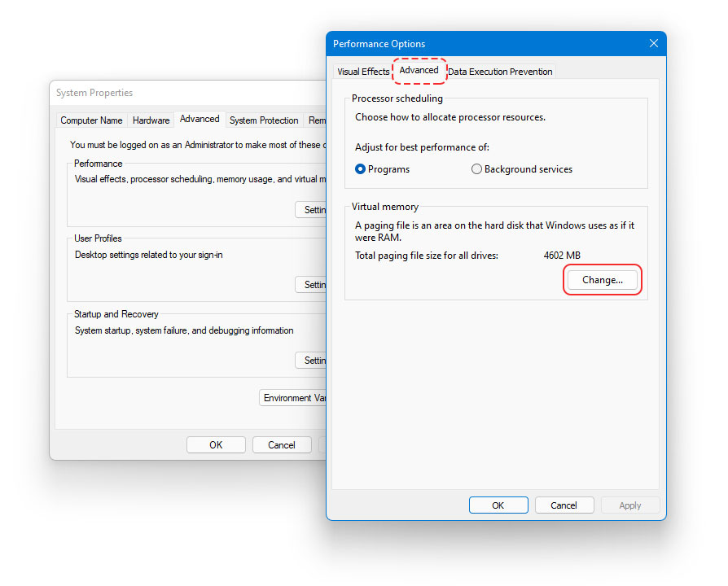Confirm with OK in Performance Options

(498, 505)
